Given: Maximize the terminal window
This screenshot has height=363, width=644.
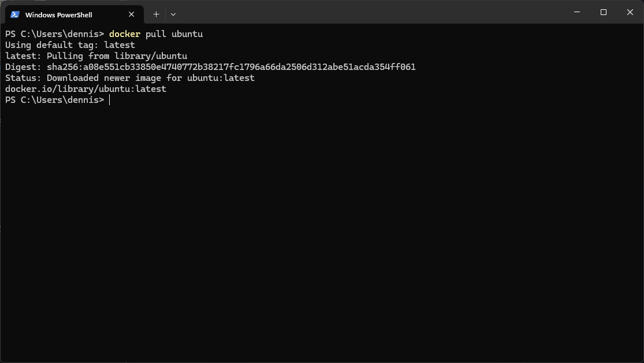Looking at the screenshot, I should (x=603, y=12).
